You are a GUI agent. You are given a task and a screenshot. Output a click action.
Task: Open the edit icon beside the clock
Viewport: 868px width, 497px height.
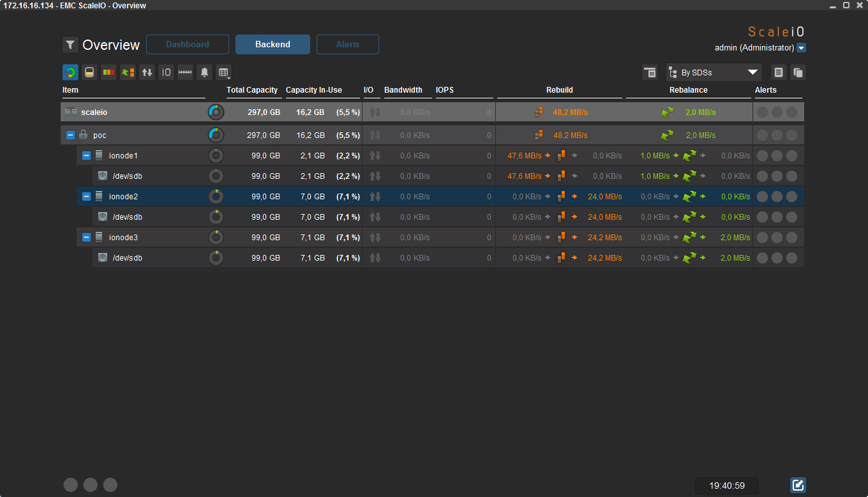(x=798, y=486)
